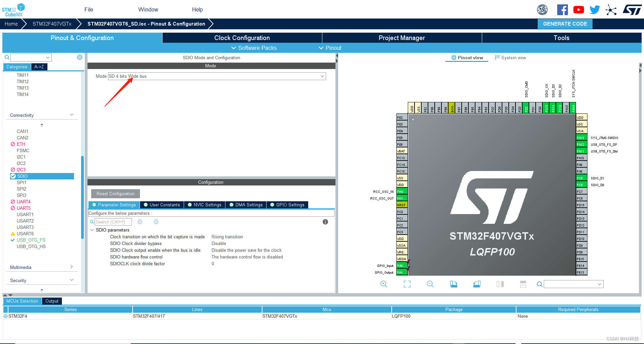644x344 pixels.
Task: Switch to System view
Action: pos(510,58)
